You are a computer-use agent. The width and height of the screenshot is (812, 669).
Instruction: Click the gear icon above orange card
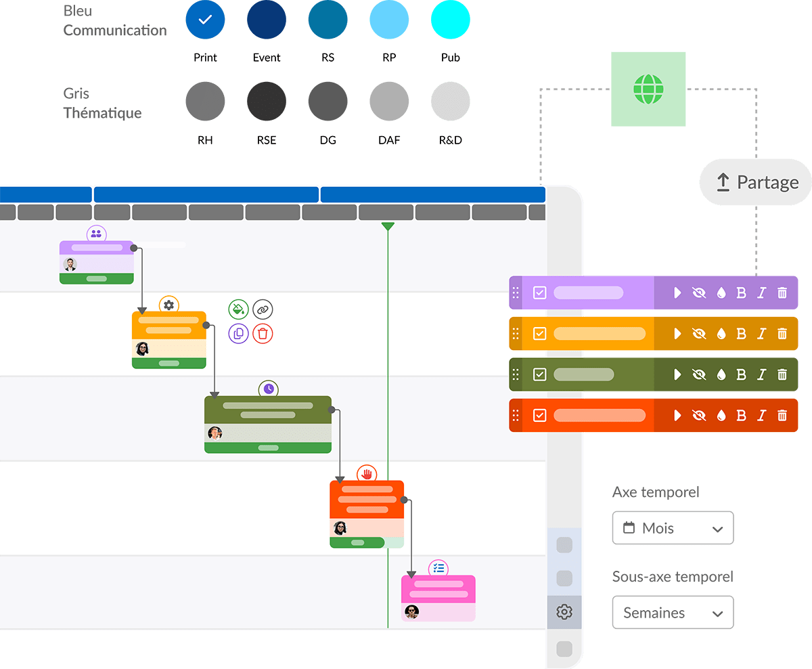[x=169, y=305]
